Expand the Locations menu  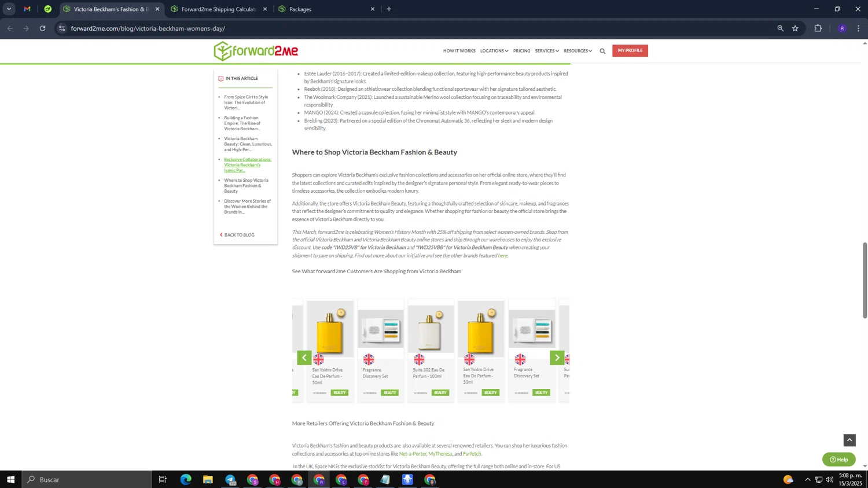494,51
